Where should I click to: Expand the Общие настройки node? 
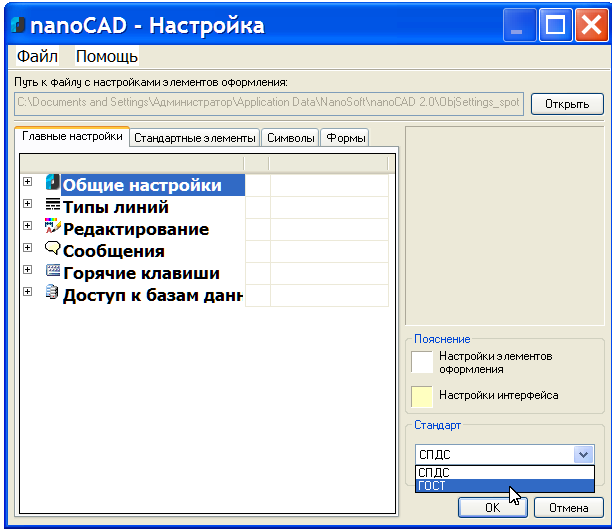tap(27, 182)
